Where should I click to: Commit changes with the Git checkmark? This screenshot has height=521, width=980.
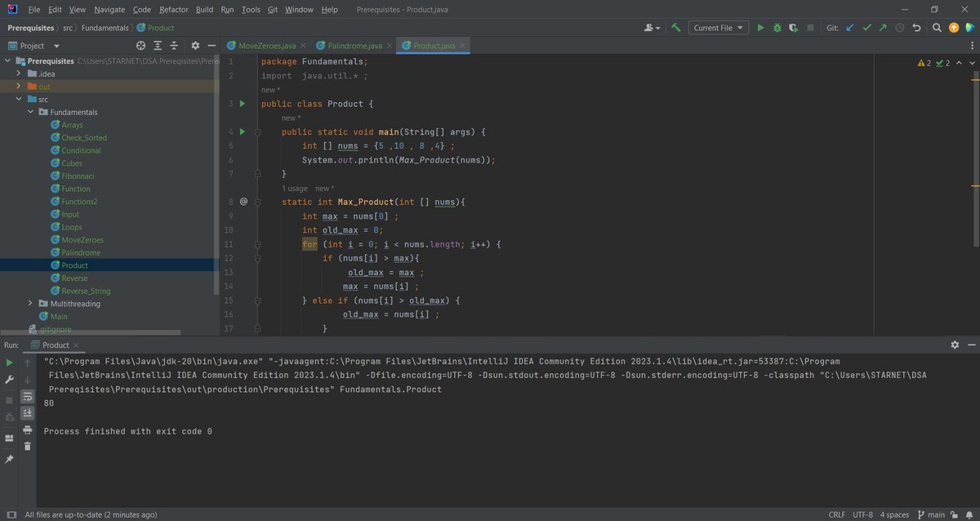[866, 28]
